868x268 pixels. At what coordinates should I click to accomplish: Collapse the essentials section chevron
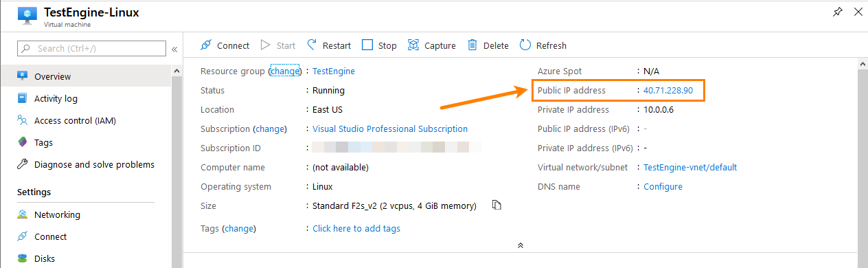(x=521, y=245)
